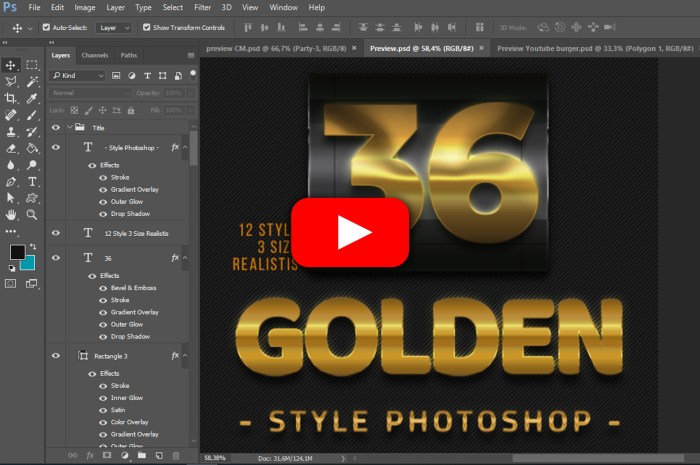The image size is (700, 465).
Task: Select the 12 Style 3 Size layer
Action: coord(135,232)
